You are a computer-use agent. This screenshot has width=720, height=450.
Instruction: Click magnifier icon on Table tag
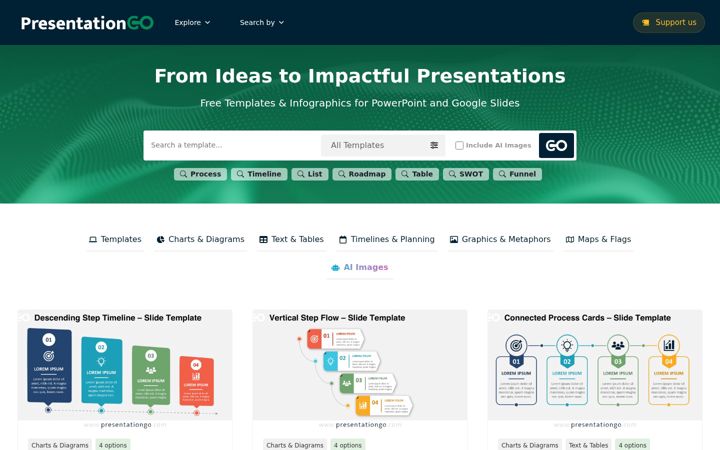(405, 174)
